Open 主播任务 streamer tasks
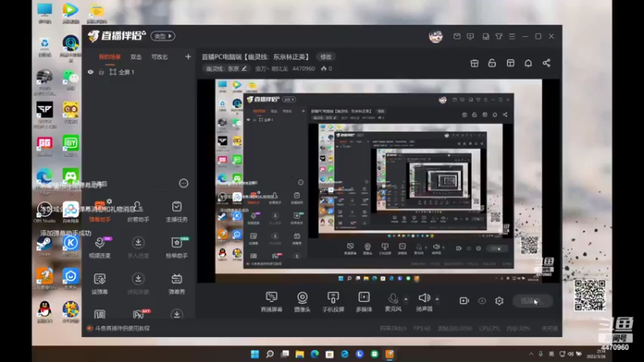Image resolution: width=644 pixels, height=362 pixels. coord(176,212)
